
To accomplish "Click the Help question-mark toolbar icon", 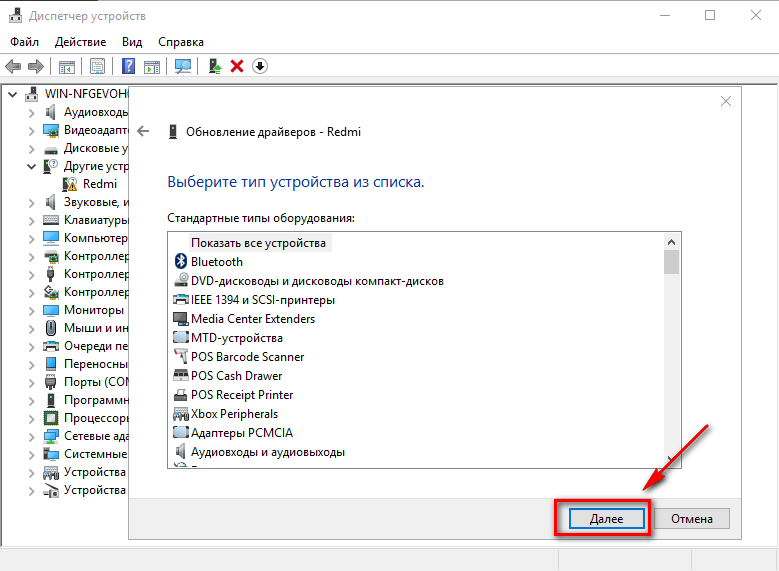I will 128,67.
